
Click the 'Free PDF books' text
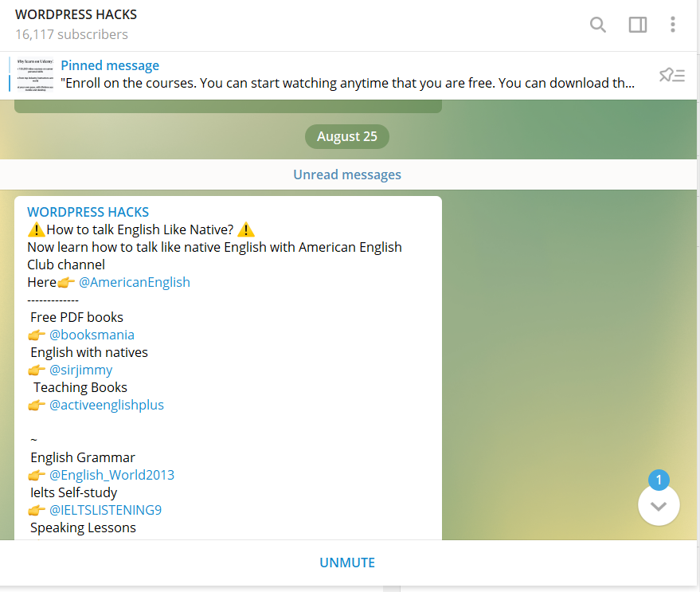(x=76, y=317)
